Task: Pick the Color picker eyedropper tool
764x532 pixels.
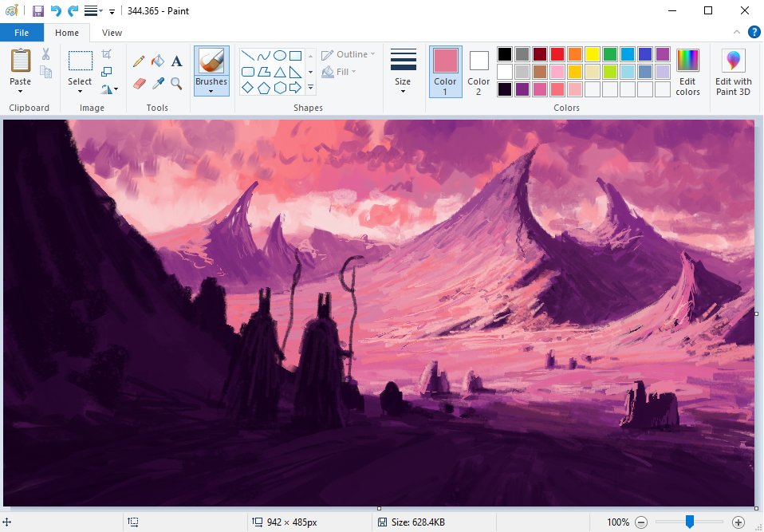Action: click(158, 83)
